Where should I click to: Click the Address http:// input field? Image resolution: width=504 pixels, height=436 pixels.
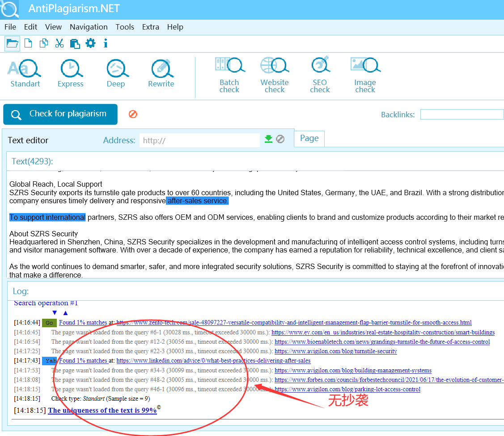(199, 141)
